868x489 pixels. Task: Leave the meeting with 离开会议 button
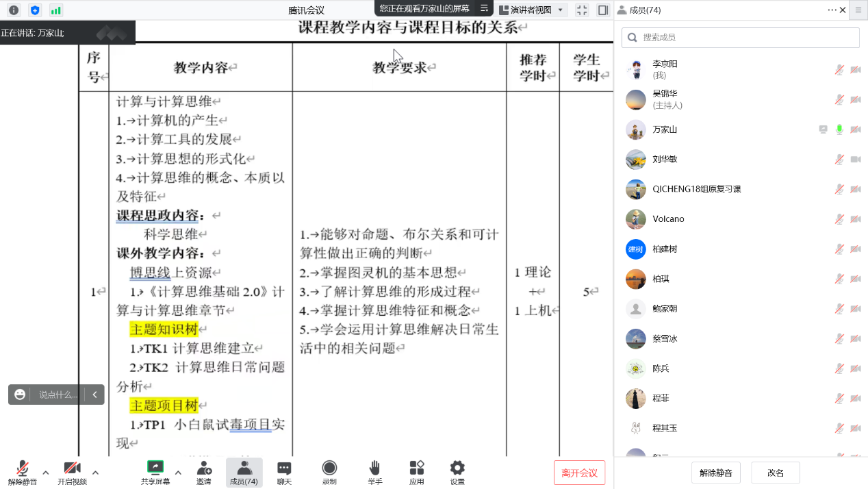pyautogui.click(x=578, y=472)
